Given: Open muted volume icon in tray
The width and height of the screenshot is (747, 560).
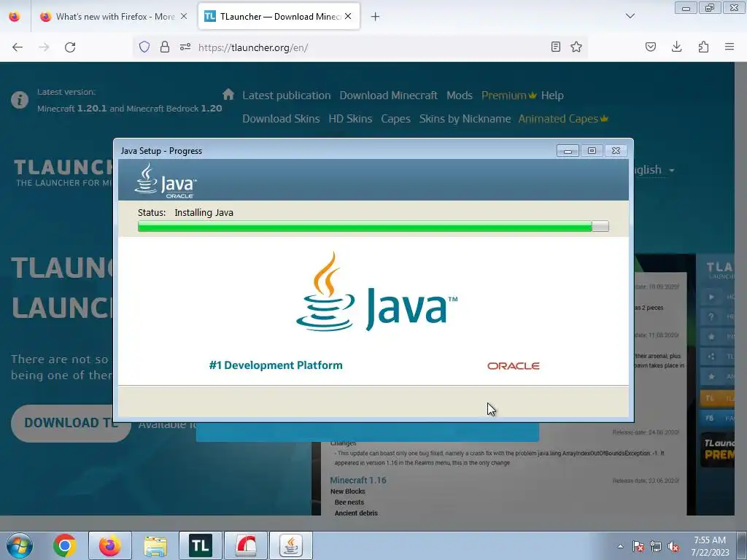Looking at the screenshot, I should pyautogui.click(x=673, y=546).
